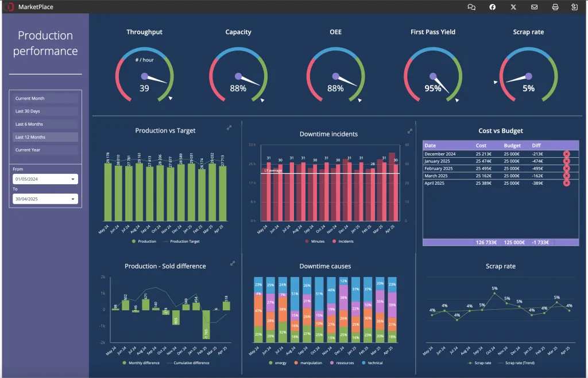Viewport: 588px width, 378px height.
Task: Click the December 2024 table row date
Action: 440,154
